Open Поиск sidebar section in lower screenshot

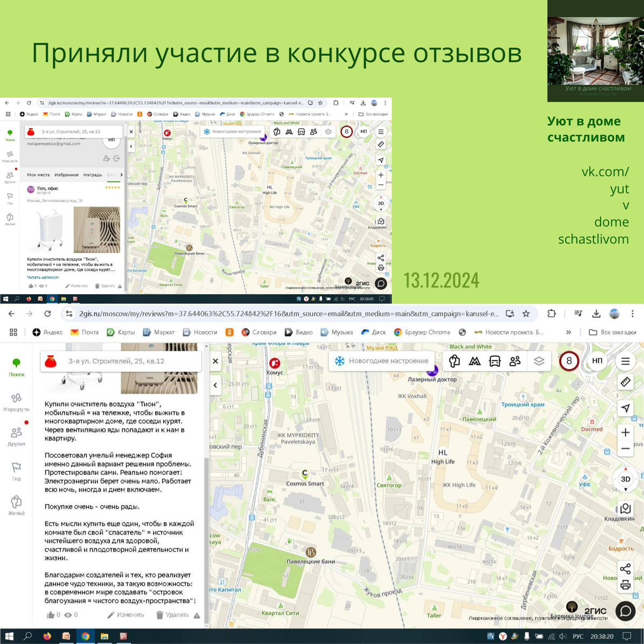(x=17, y=367)
